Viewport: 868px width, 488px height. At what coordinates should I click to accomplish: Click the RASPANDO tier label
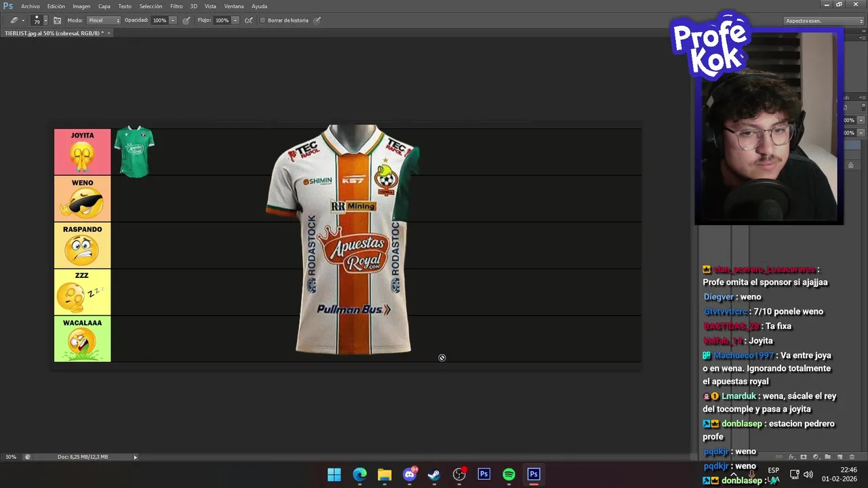pyautogui.click(x=82, y=245)
